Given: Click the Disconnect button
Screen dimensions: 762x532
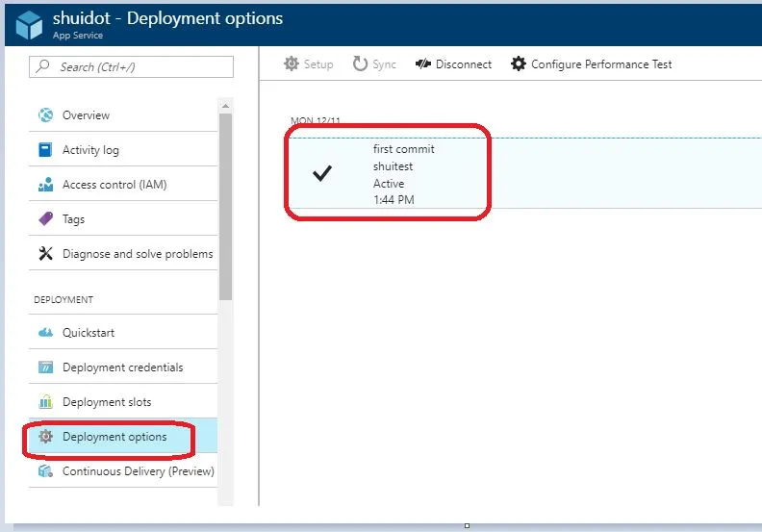Looking at the screenshot, I should [453, 64].
